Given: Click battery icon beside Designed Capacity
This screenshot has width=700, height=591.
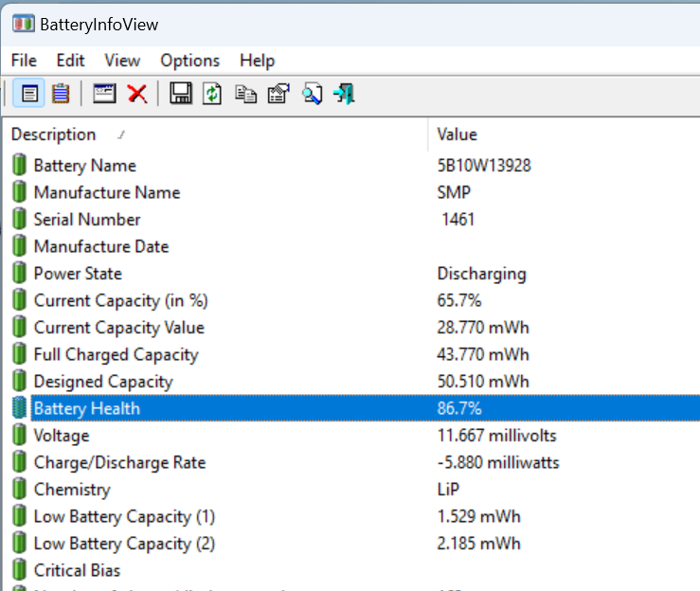Looking at the screenshot, I should (19, 381).
